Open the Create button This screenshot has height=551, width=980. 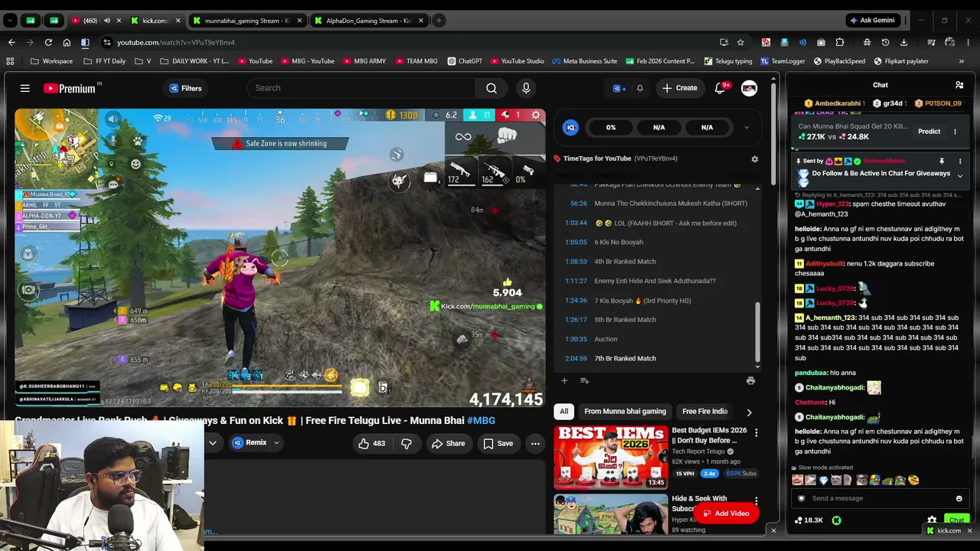point(680,88)
